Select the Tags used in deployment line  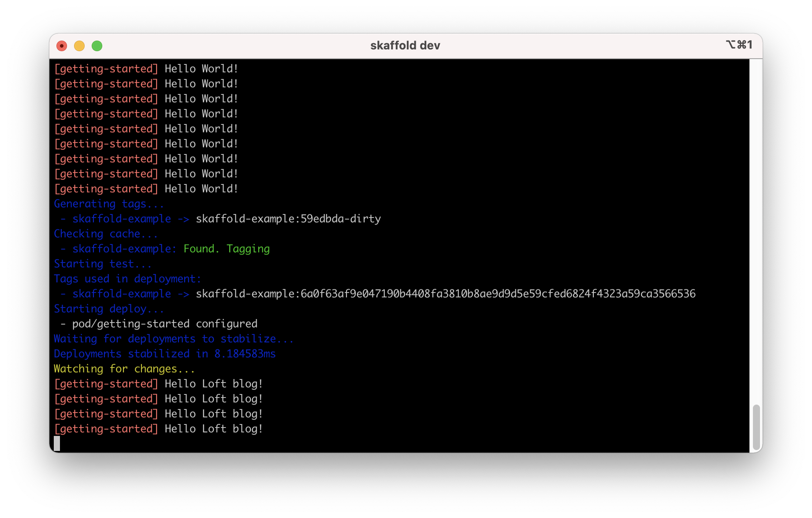pos(127,278)
